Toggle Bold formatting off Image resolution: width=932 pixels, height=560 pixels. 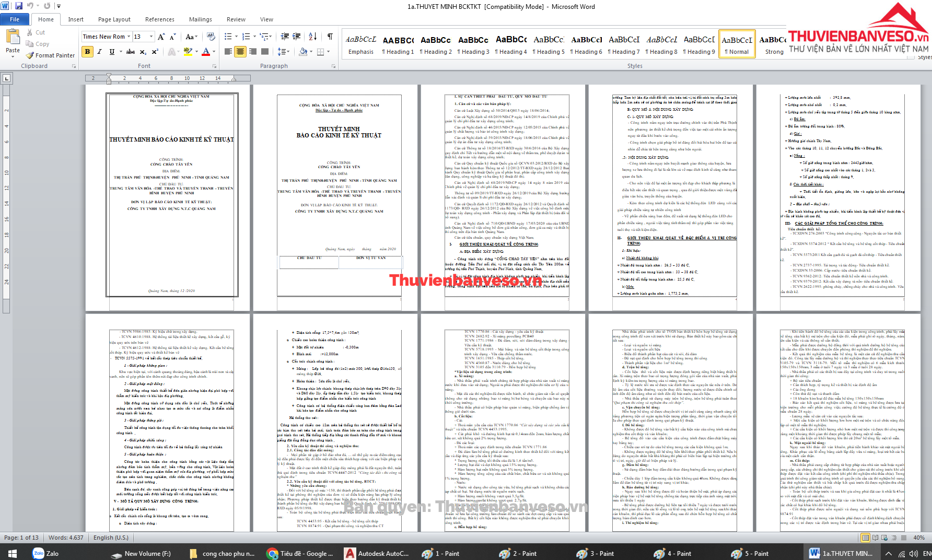pyautogui.click(x=87, y=52)
